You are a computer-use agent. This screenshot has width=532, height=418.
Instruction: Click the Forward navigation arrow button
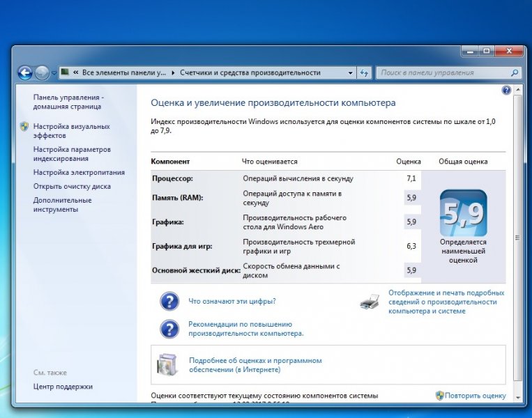coord(42,72)
